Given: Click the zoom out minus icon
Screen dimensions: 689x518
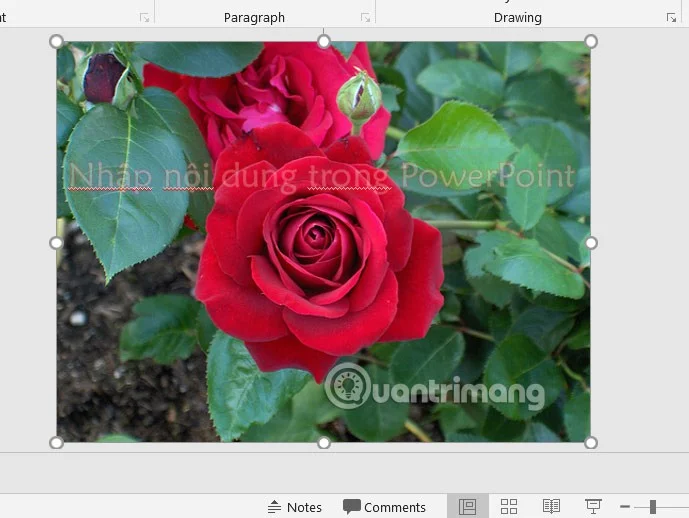Looking at the screenshot, I should coord(625,507).
